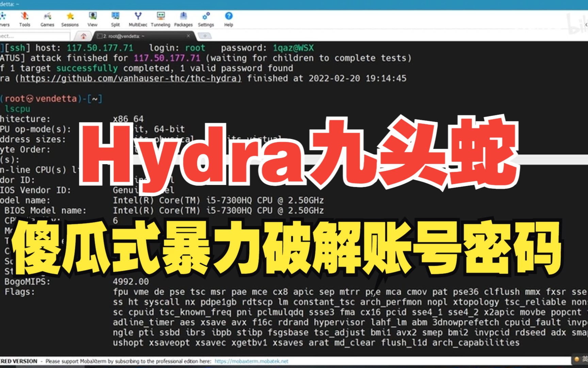Switch to the home tab icon
The width and height of the screenshot is (588, 368).
pos(83,36)
